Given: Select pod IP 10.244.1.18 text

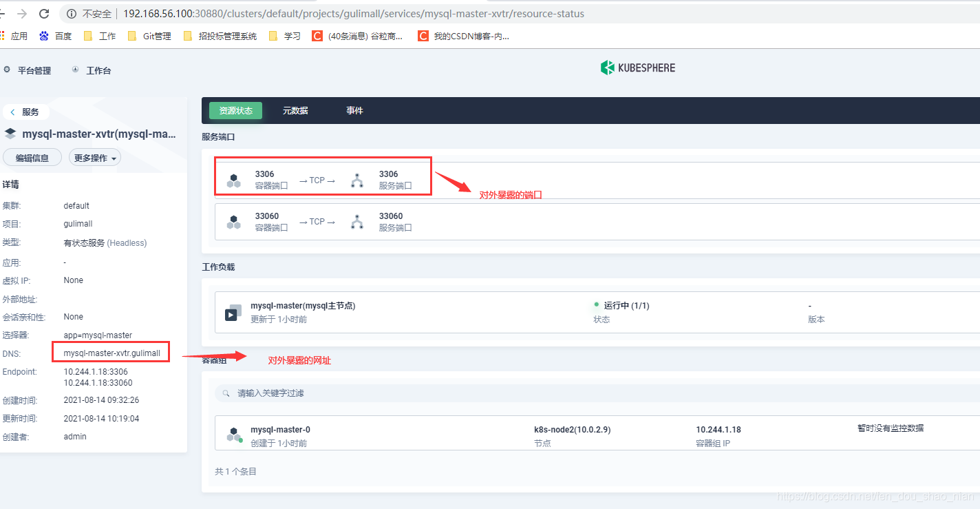Looking at the screenshot, I should tap(718, 429).
